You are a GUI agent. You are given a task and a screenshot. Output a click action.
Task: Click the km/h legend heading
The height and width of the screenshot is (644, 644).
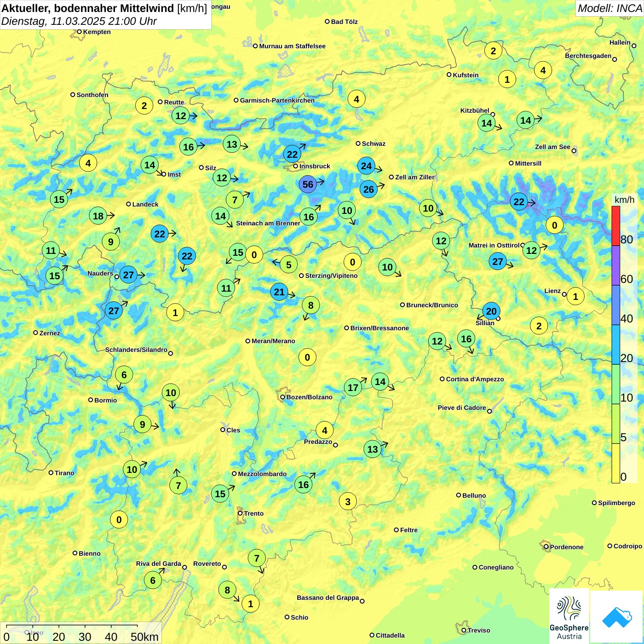(x=625, y=200)
